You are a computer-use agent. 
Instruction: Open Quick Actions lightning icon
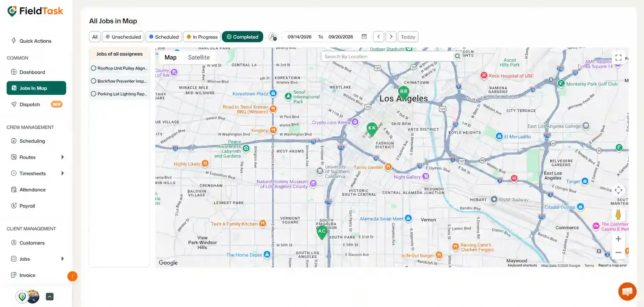pyautogui.click(x=14, y=40)
